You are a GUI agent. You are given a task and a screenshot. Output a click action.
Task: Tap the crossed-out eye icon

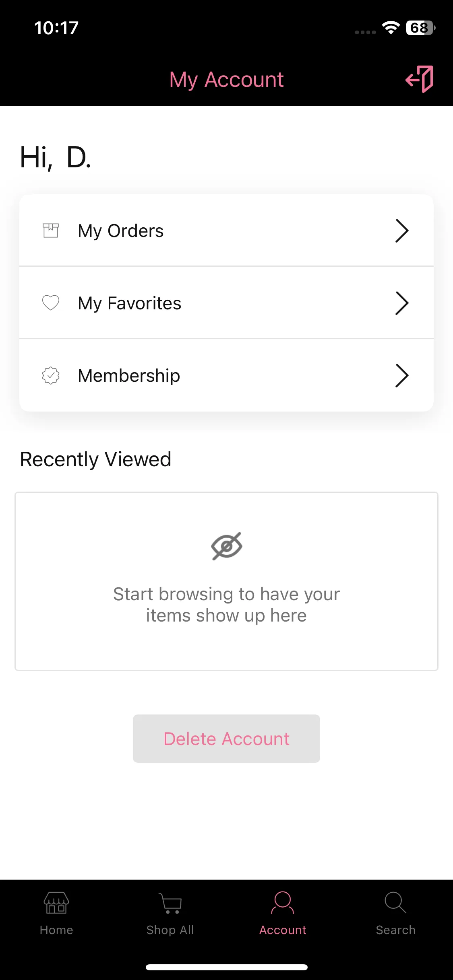click(x=227, y=546)
